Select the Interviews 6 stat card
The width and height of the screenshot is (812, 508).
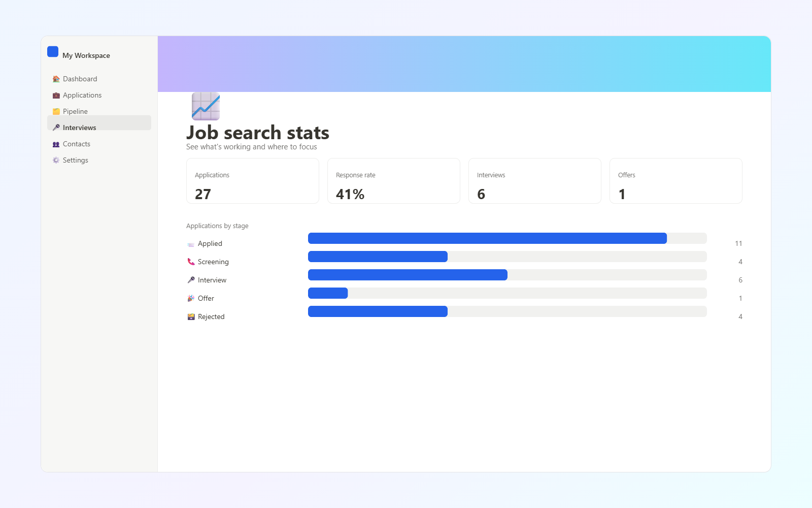coord(535,181)
